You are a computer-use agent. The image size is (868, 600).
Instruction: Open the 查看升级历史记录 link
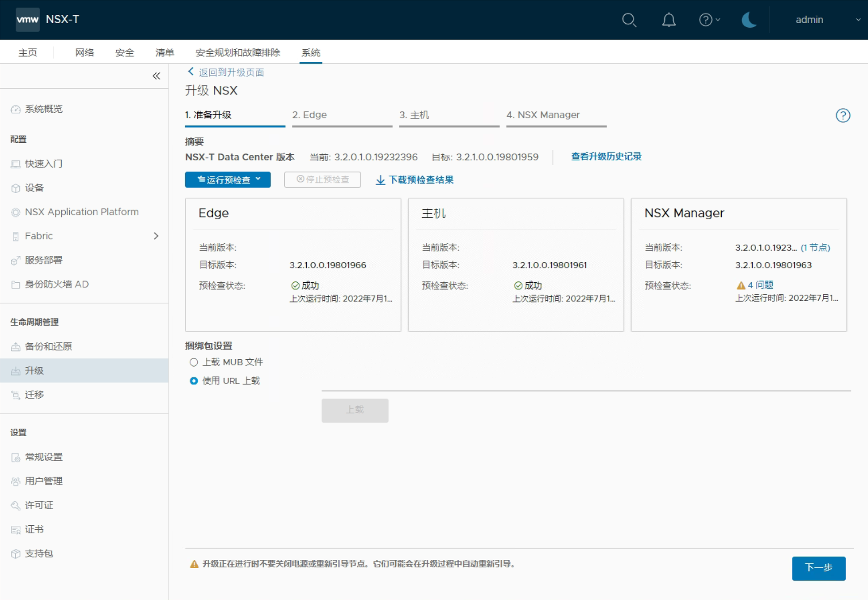[606, 157]
